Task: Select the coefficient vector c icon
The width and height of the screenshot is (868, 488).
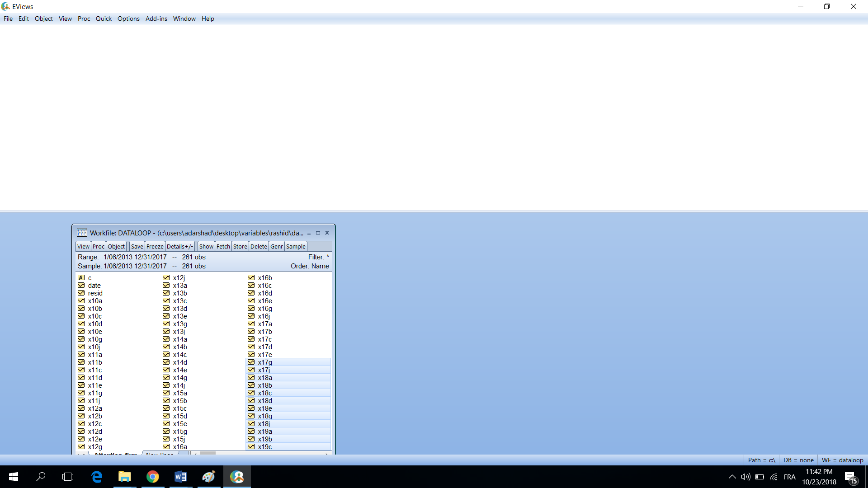Action: pyautogui.click(x=81, y=277)
